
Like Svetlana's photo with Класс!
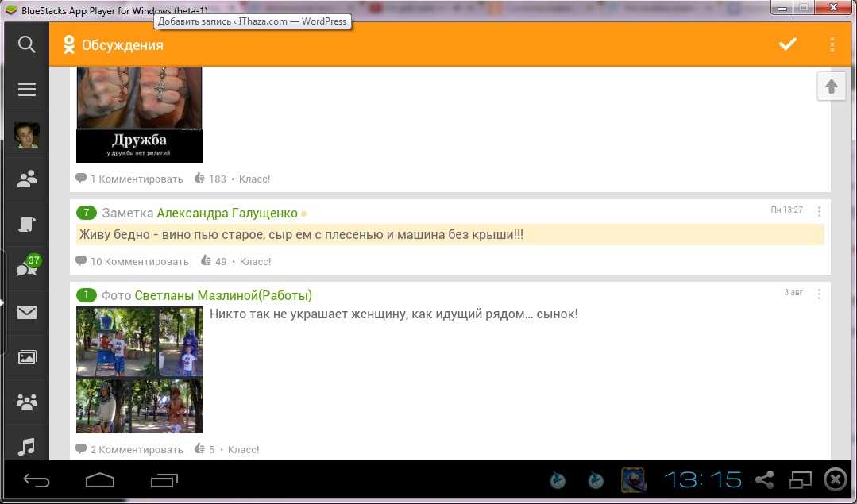click(244, 449)
